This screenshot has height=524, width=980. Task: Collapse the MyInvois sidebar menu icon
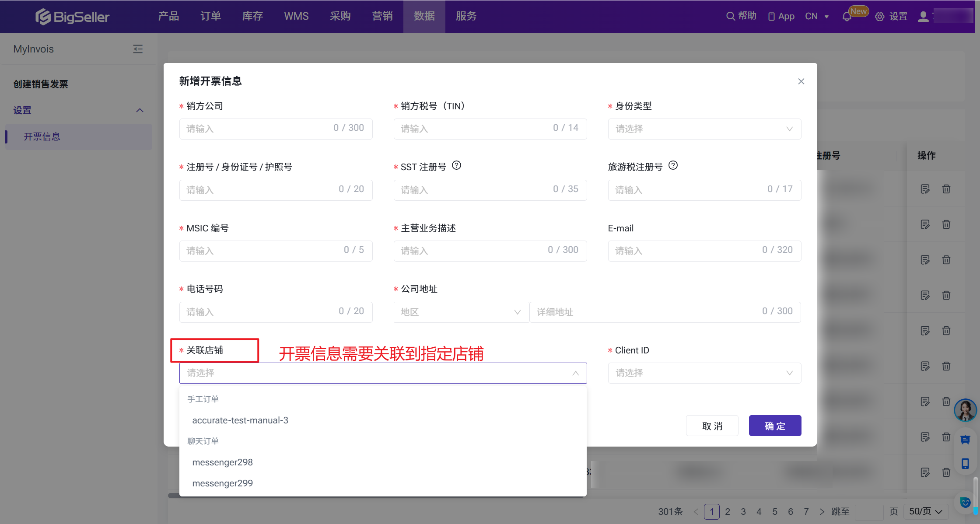pos(138,49)
